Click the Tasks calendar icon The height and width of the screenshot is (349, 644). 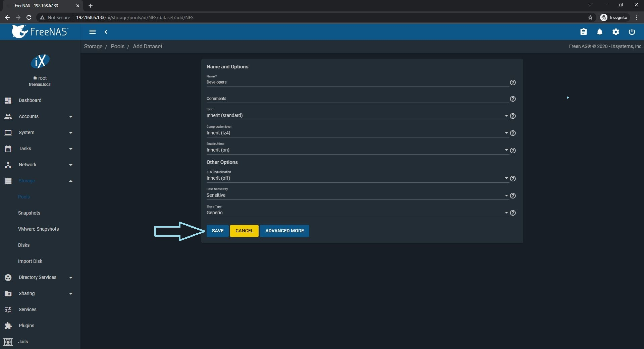(x=8, y=149)
